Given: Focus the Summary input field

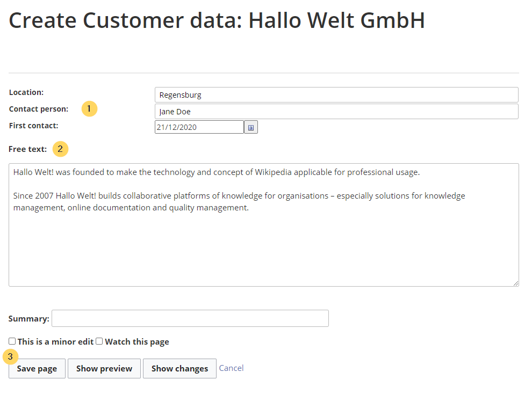Looking at the screenshot, I should 190,318.
